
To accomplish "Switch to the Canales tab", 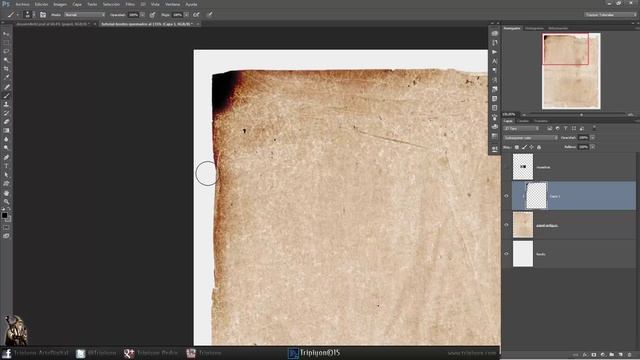I will point(523,121).
